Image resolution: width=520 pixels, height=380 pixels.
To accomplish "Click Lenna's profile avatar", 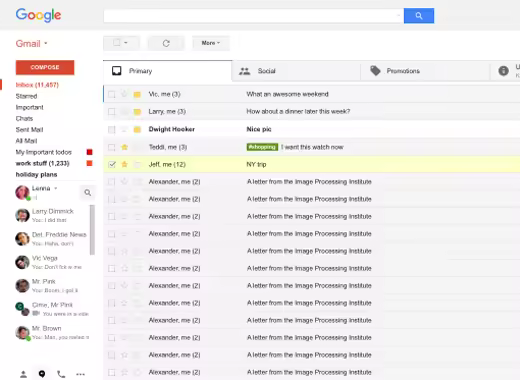I will click(x=22, y=192).
